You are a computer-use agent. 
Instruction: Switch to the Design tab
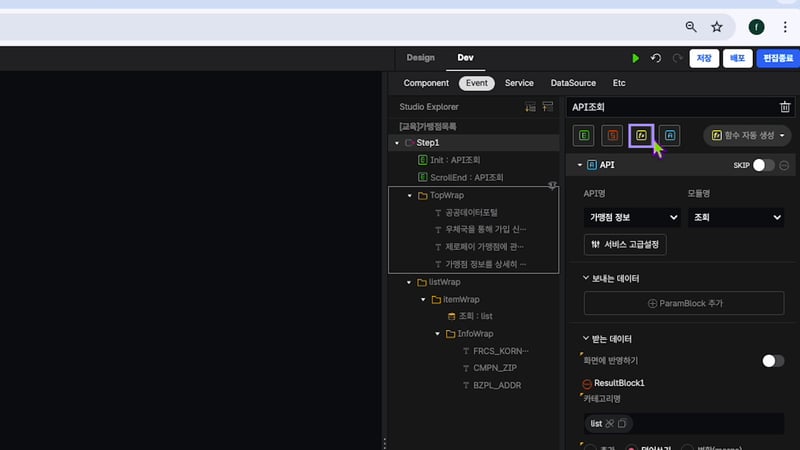(x=420, y=58)
